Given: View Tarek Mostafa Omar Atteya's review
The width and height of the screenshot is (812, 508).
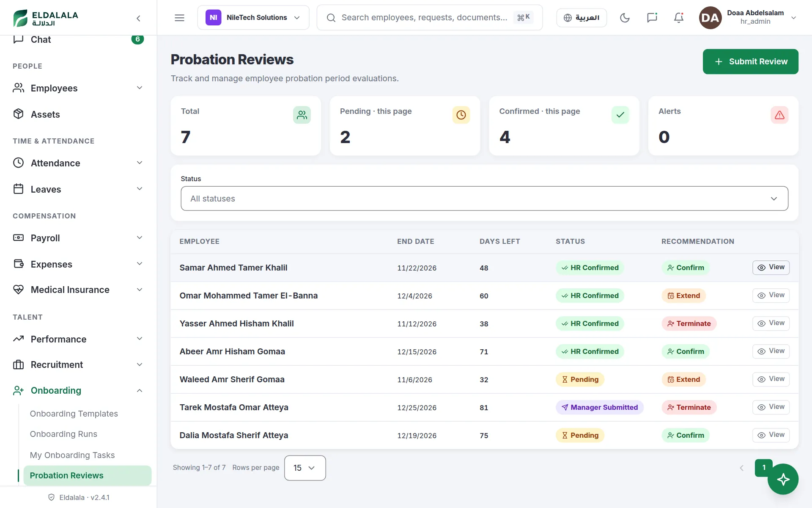Looking at the screenshot, I should 771,407.
